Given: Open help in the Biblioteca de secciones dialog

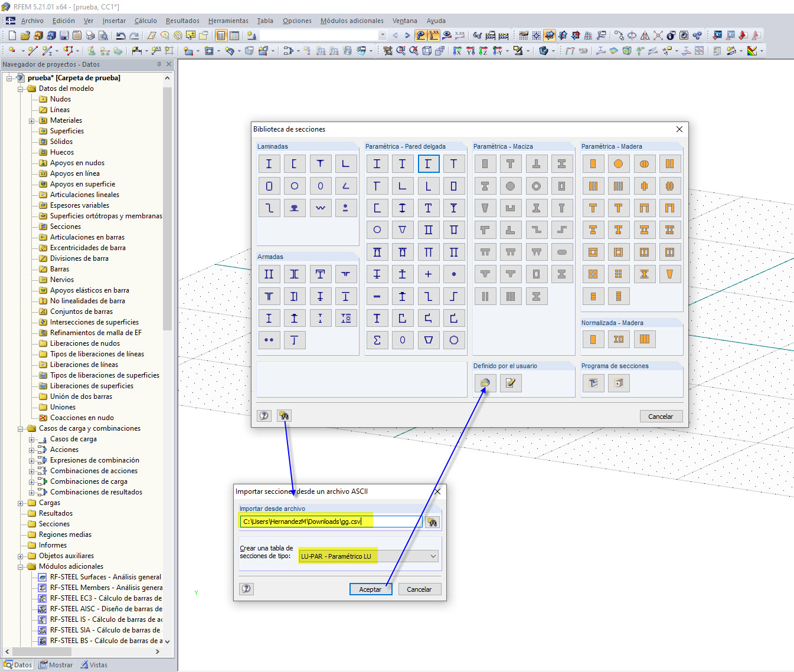Looking at the screenshot, I should pyautogui.click(x=264, y=416).
